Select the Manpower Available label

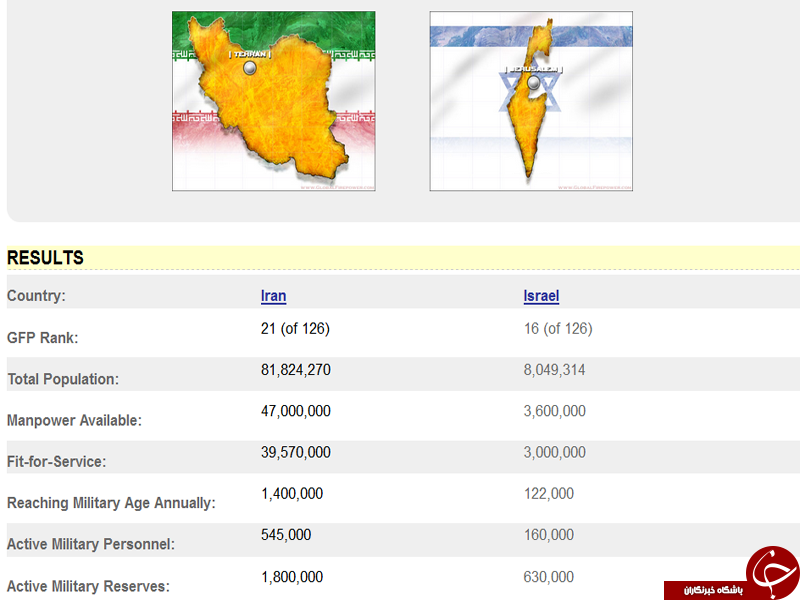pyautogui.click(x=74, y=421)
